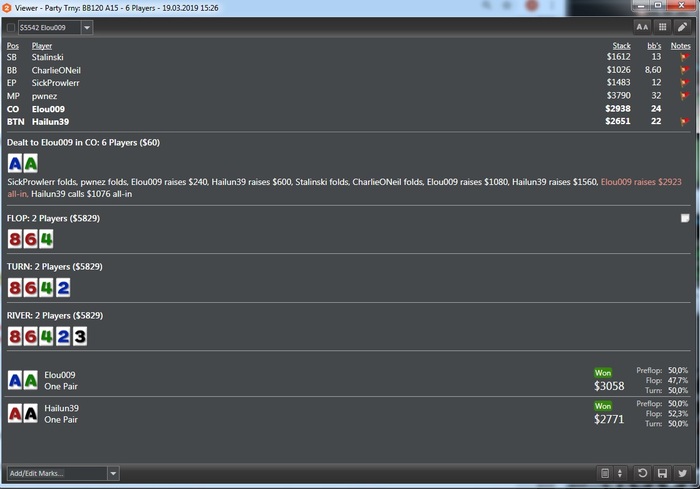Viewport: 700px width, 489px height.
Task: Close the Viewer window
Action: pyautogui.click(x=682, y=6)
